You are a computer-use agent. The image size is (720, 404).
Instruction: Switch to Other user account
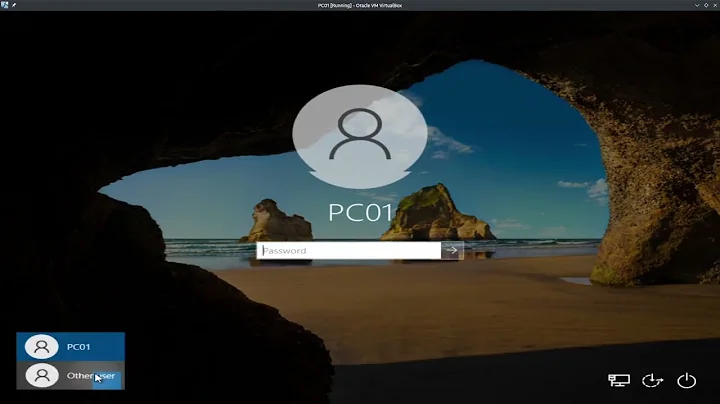[71, 376]
